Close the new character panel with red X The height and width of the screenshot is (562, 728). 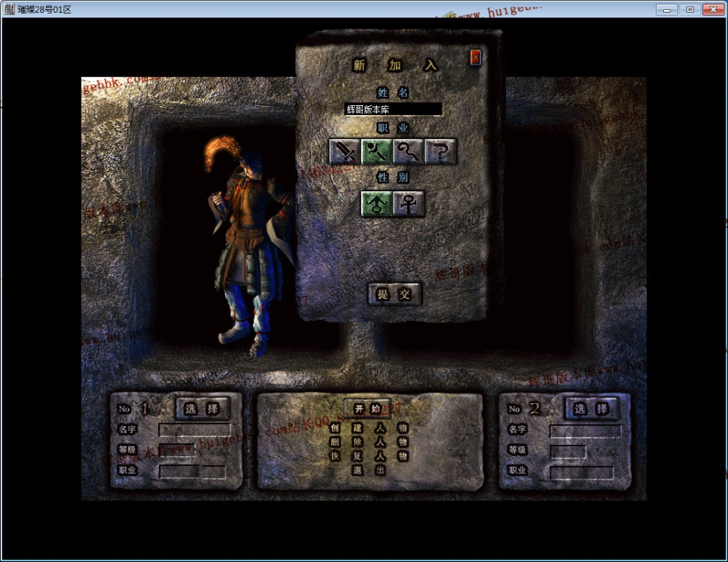point(475,57)
